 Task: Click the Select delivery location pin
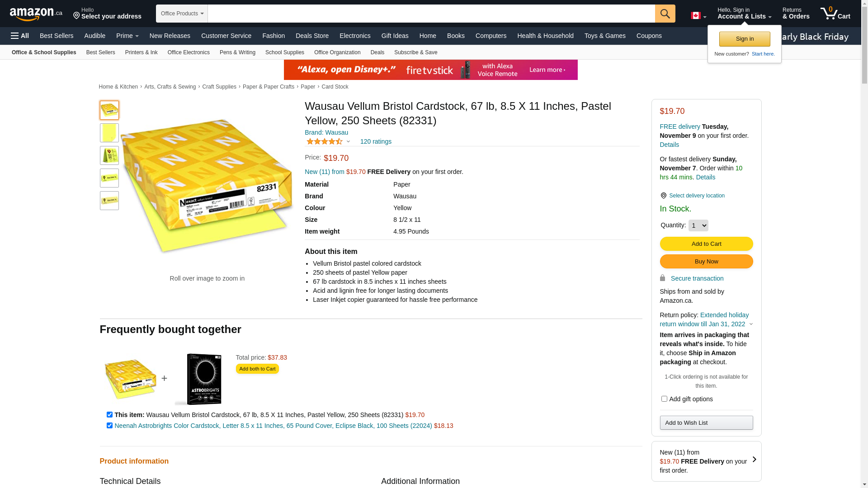pyautogui.click(x=663, y=196)
